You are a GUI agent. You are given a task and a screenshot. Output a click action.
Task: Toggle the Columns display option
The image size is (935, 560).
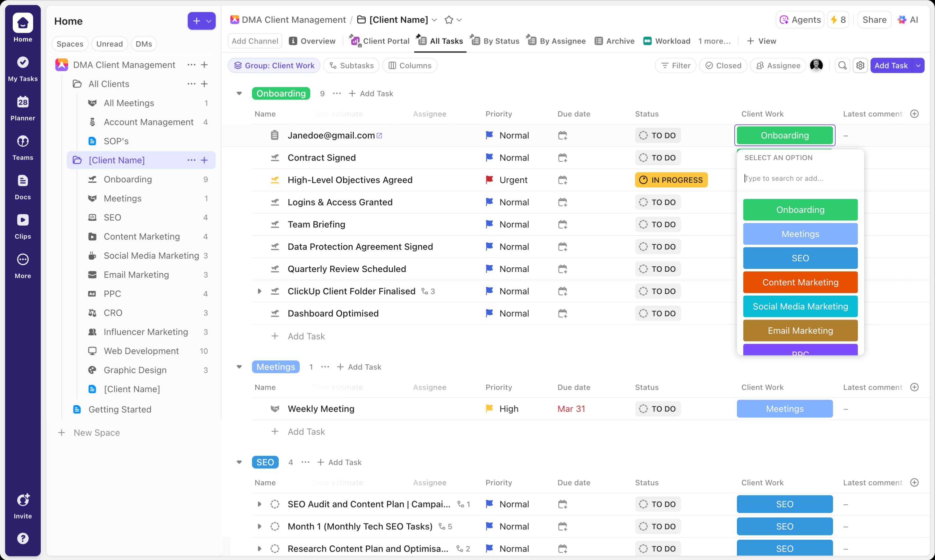(410, 65)
